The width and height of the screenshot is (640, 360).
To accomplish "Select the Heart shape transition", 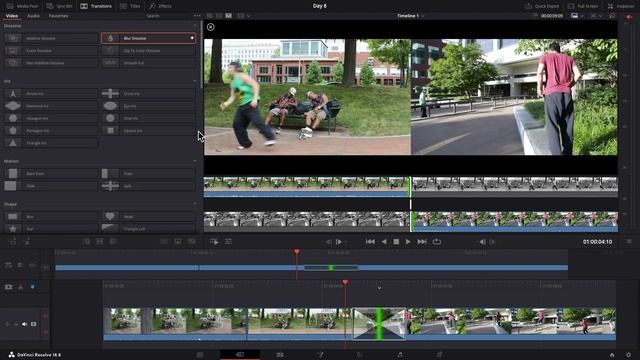I will pos(148,216).
